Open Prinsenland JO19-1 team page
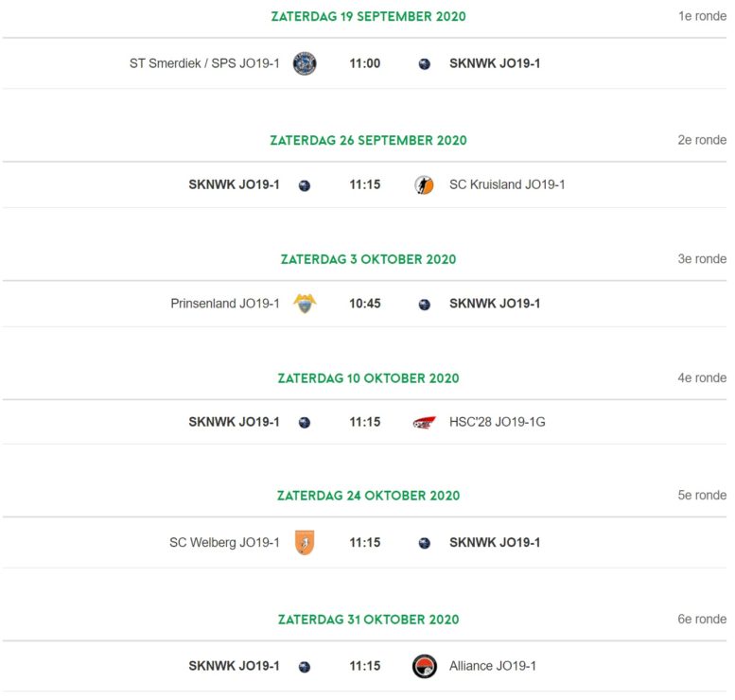Screen dimensions: 735x700 click(225, 304)
